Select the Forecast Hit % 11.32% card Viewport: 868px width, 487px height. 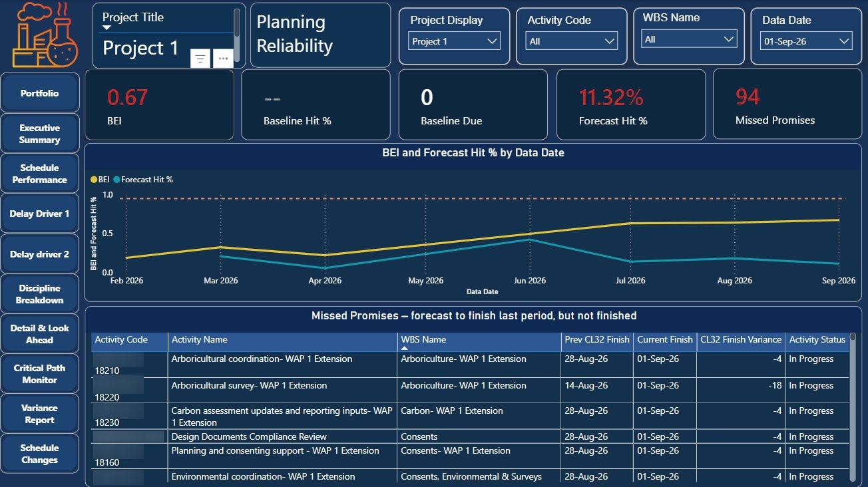630,105
